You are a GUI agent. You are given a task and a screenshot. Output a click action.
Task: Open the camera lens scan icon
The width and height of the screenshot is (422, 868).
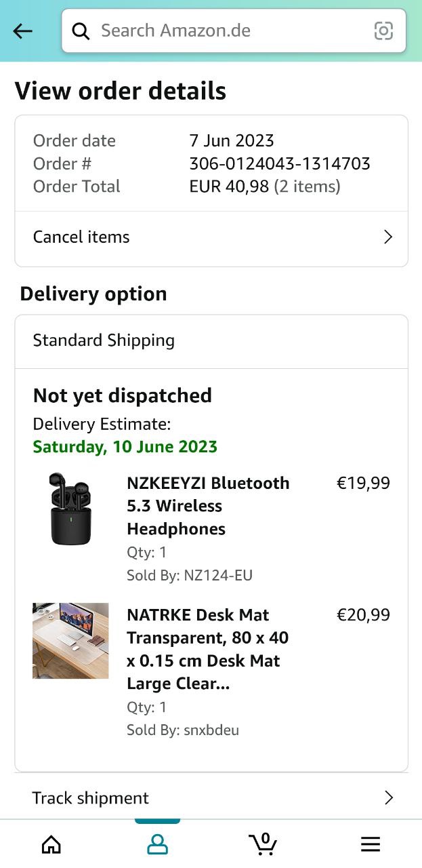pos(383,31)
